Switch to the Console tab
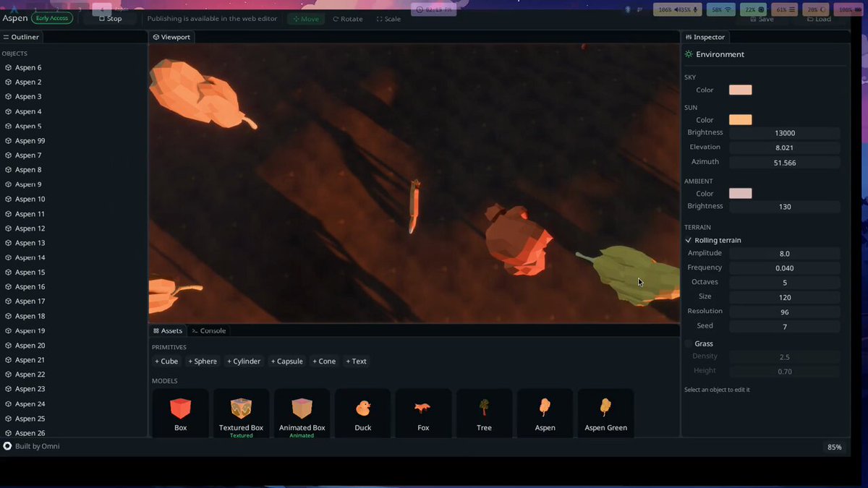 coord(209,330)
